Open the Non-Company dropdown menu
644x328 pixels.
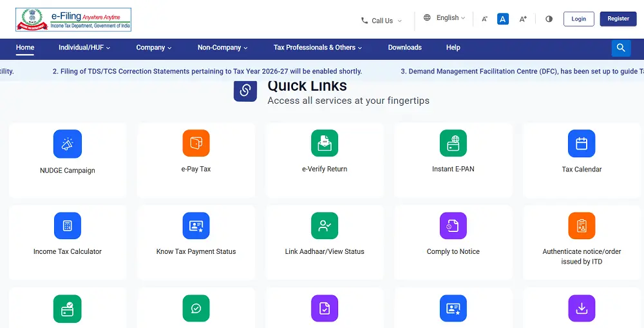click(x=223, y=48)
